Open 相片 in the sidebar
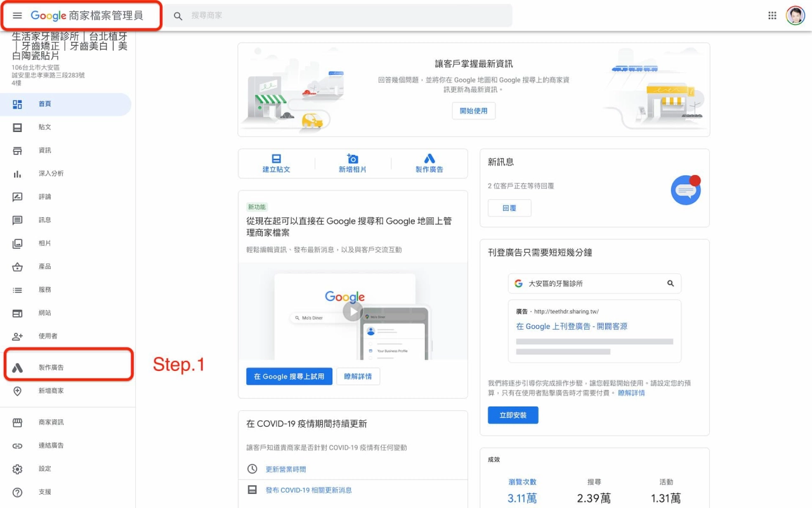 pos(66,243)
